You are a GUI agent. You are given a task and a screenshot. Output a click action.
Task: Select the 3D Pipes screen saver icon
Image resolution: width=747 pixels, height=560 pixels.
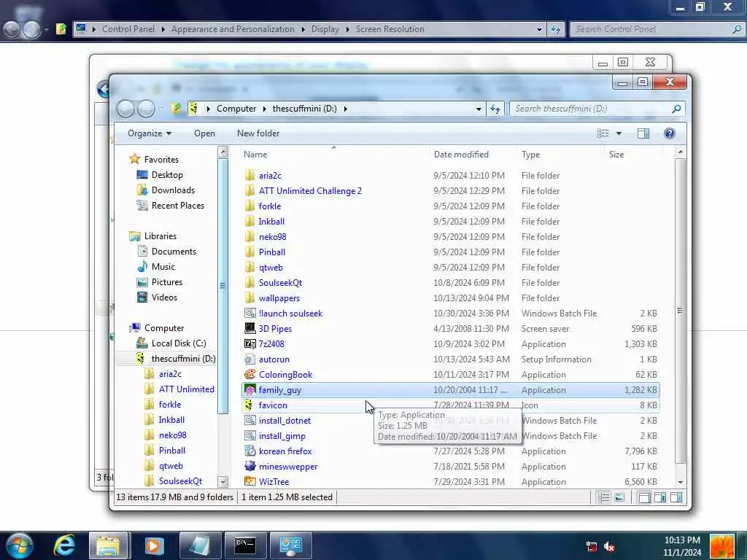(x=249, y=329)
